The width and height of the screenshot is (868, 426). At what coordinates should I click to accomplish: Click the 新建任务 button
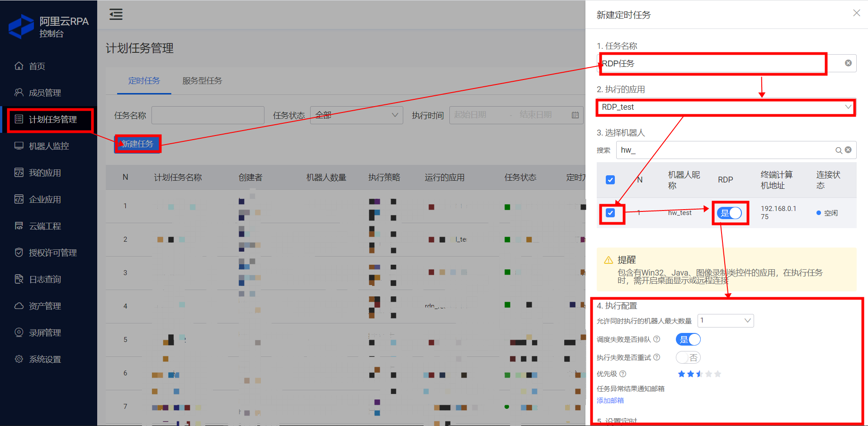137,144
